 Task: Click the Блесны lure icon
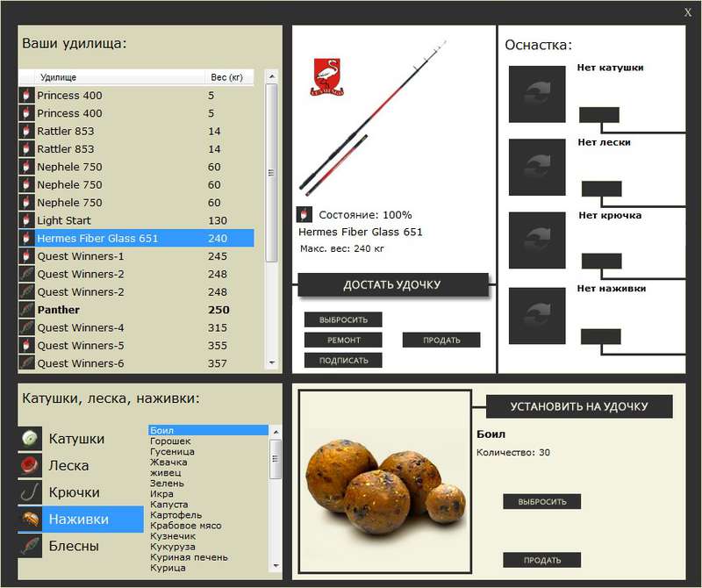pos(30,546)
